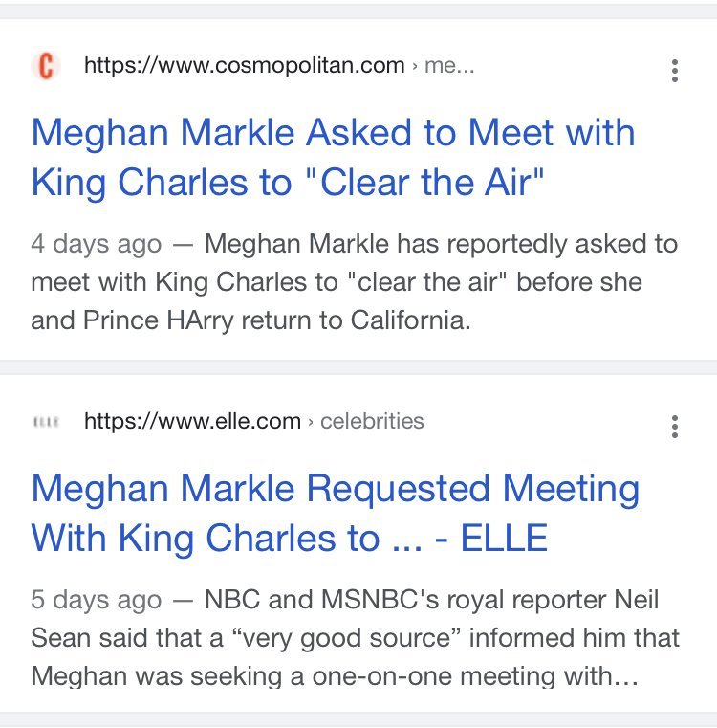The width and height of the screenshot is (717, 728).
Task: Open the three-dot menu for the Cosmopolitan result
Action: [675, 70]
